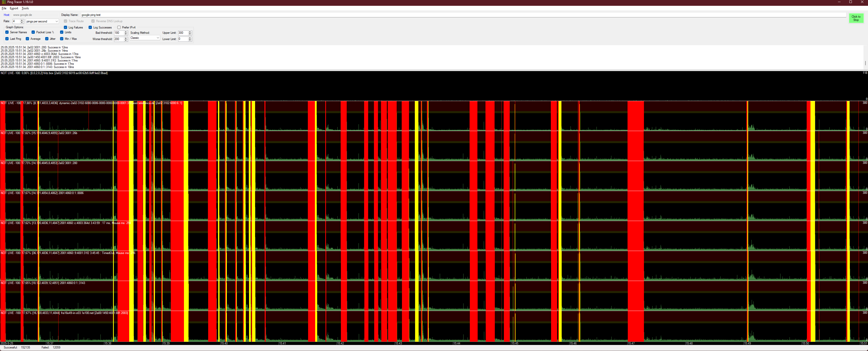Viewport: 868px width, 351px height.
Task: Uncheck the Server Names graph option
Action: click(7, 32)
